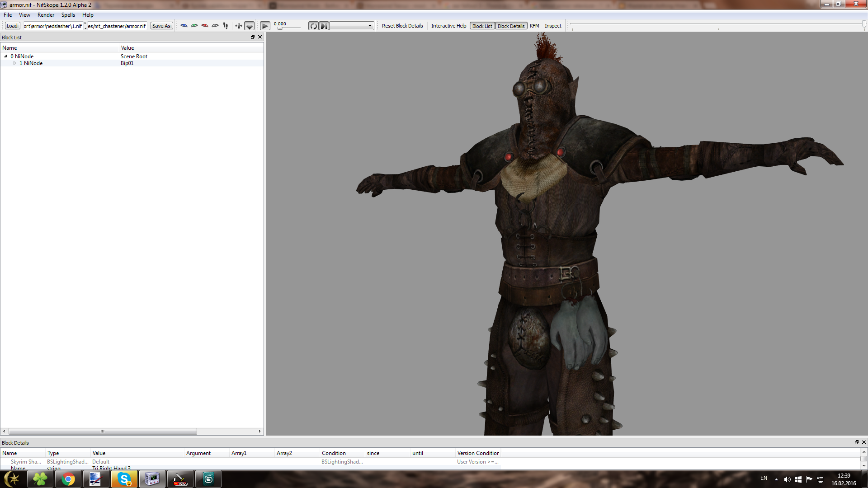Expand the 1 NiNode tree node

[x=14, y=63]
